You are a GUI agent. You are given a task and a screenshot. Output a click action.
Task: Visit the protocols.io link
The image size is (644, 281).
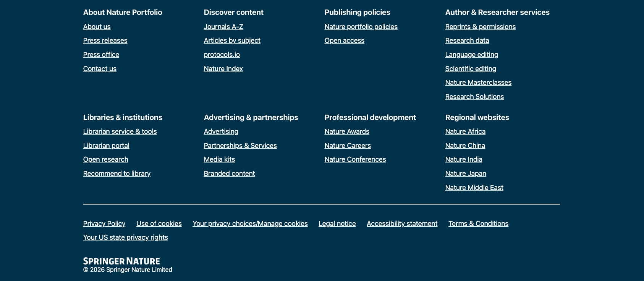[222, 55]
